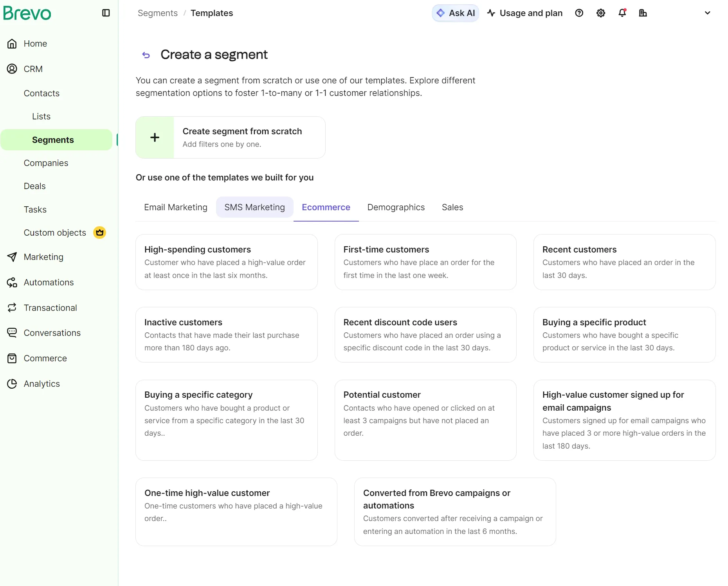Open Tasks in the sidebar
This screenshot has width=728, height=586.
coord(35,209)
